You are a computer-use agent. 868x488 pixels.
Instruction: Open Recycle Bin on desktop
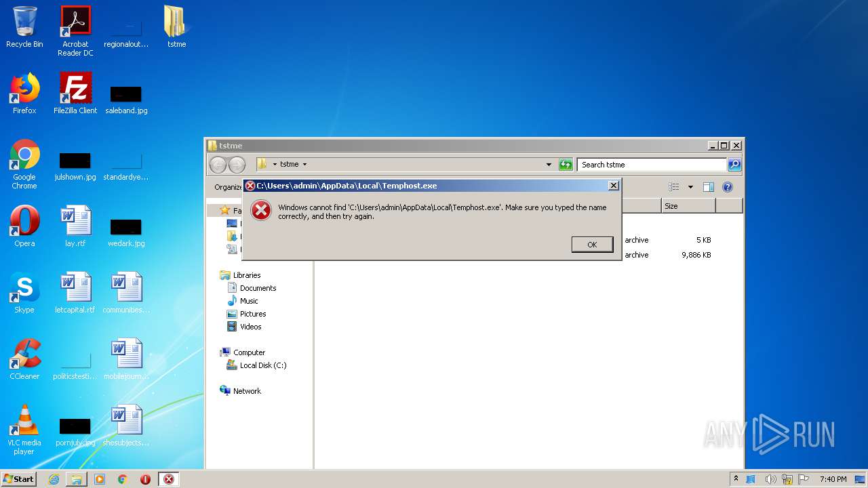tap(24, 27)
